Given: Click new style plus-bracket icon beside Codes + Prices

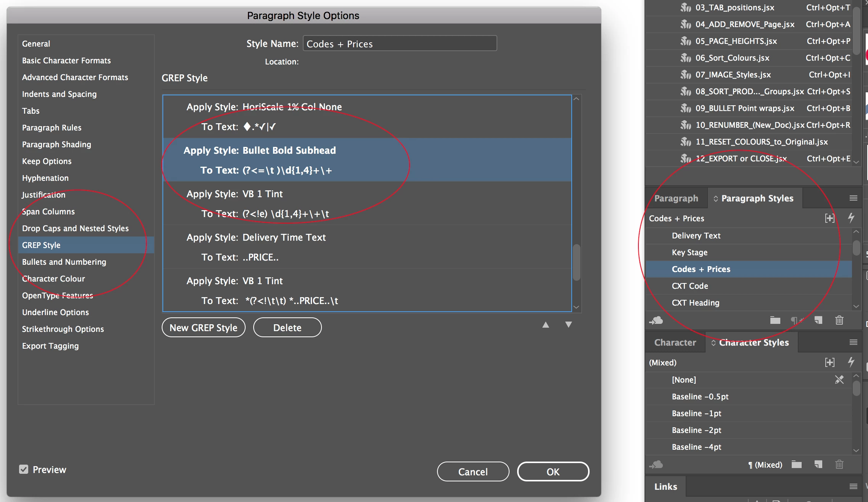Looking at the screenshot, I should pyautogui.click(x=830, y=218).
